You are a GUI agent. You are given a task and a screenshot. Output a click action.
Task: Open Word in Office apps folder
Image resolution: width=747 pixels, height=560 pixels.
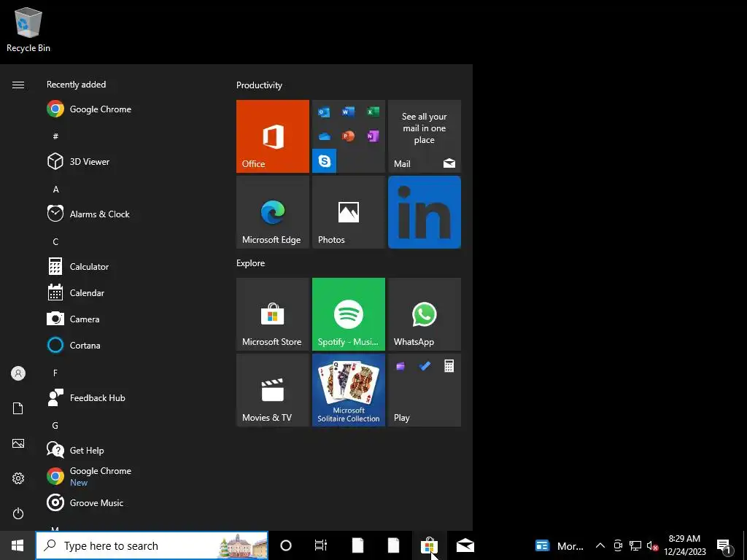pos(348,112)
